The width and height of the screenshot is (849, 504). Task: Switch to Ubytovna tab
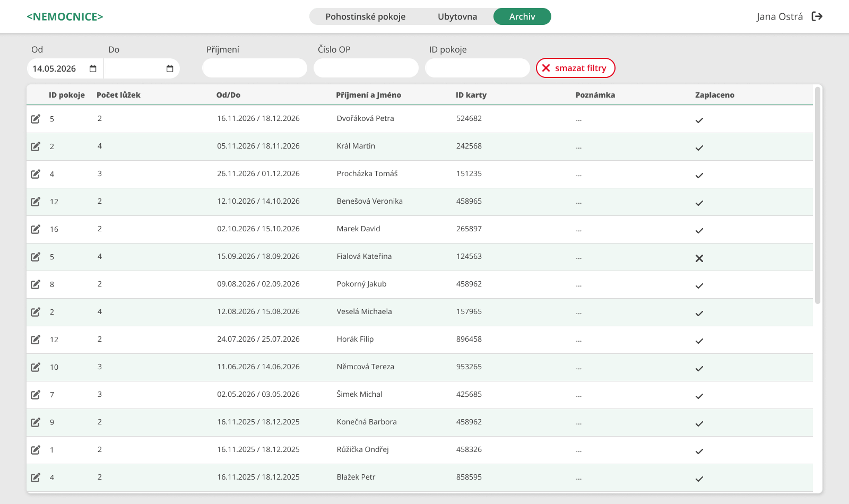click(x=457, y=16)
